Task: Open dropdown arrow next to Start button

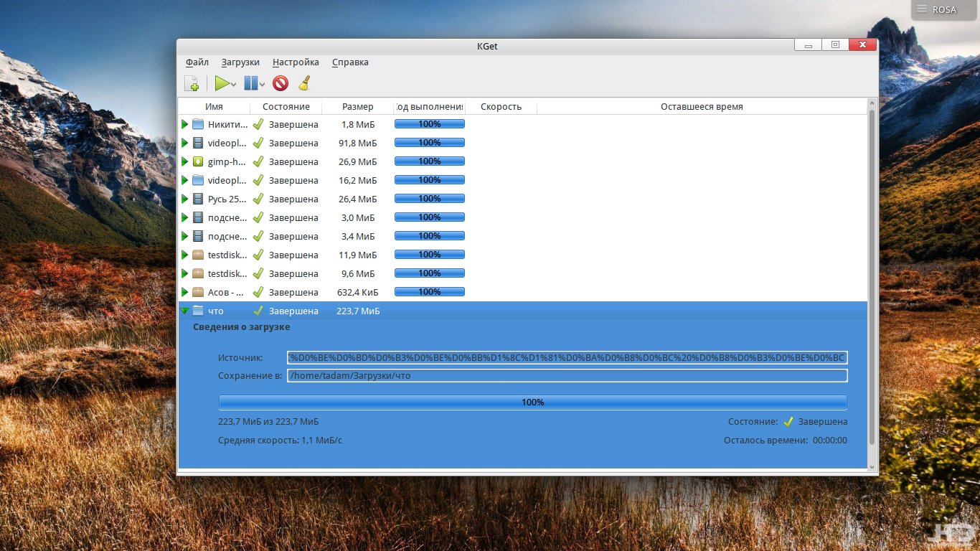Action: [x=234, y=85]
